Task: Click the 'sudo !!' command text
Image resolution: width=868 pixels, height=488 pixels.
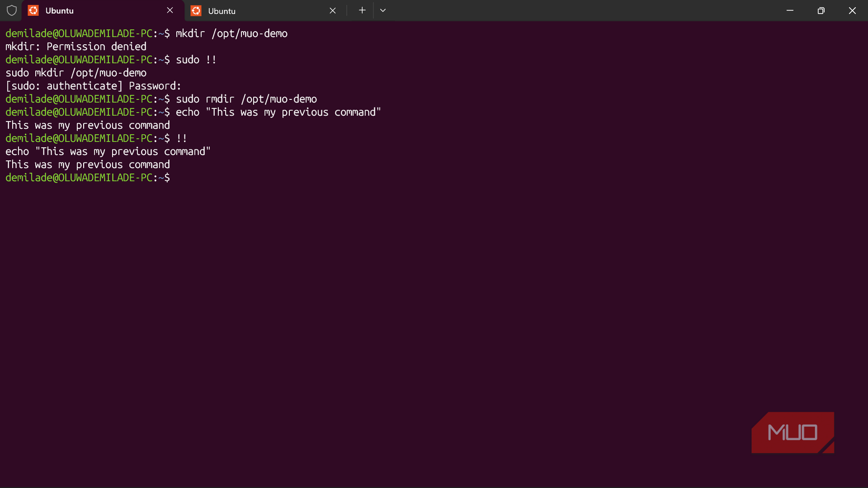Action: 196,60
